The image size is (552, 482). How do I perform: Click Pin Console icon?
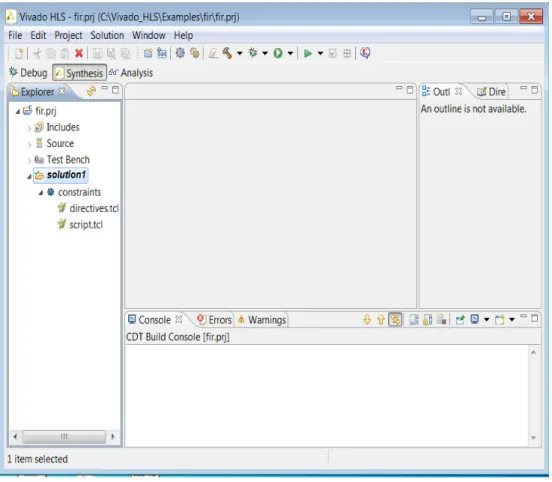[460, 320]
